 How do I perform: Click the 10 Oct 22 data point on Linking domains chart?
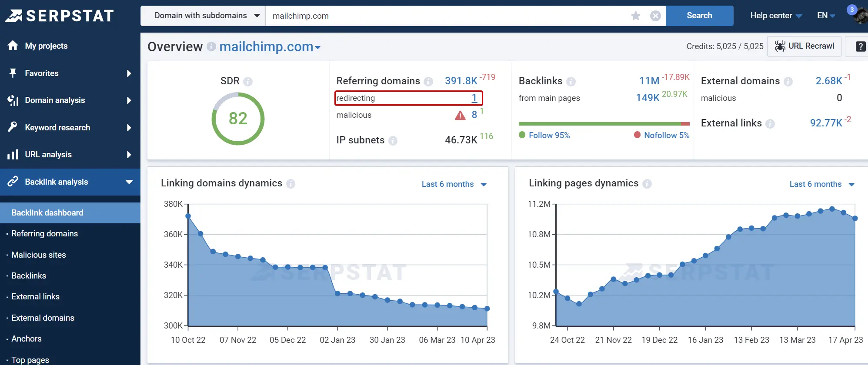[188, 216]
